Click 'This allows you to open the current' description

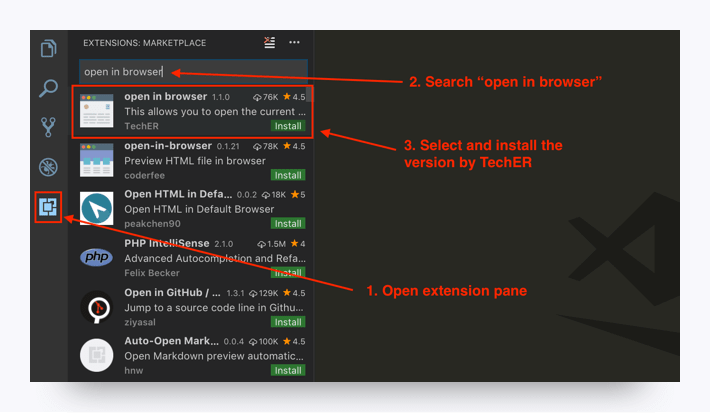tap(215, 111)
